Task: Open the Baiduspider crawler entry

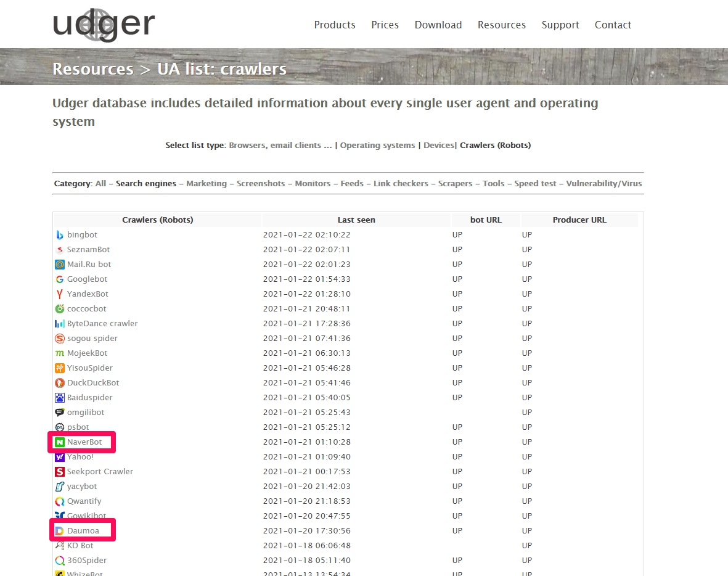Action: coord(89,398)
